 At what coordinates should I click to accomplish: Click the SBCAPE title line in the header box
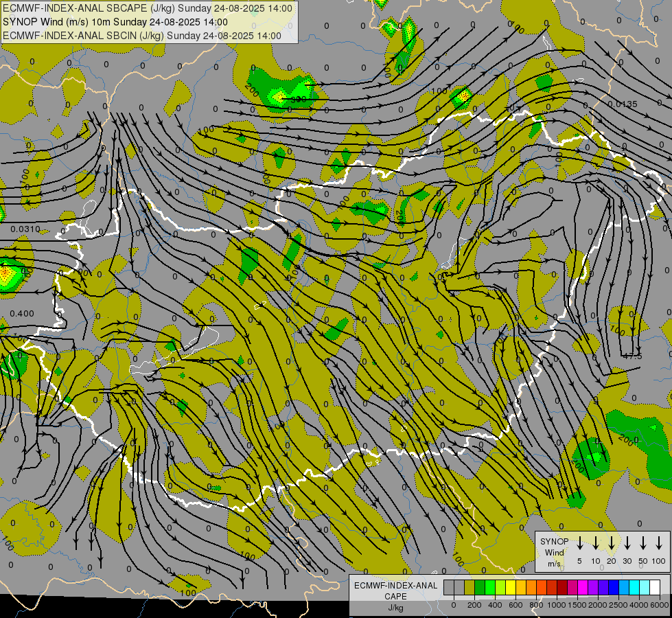(148, 8)
